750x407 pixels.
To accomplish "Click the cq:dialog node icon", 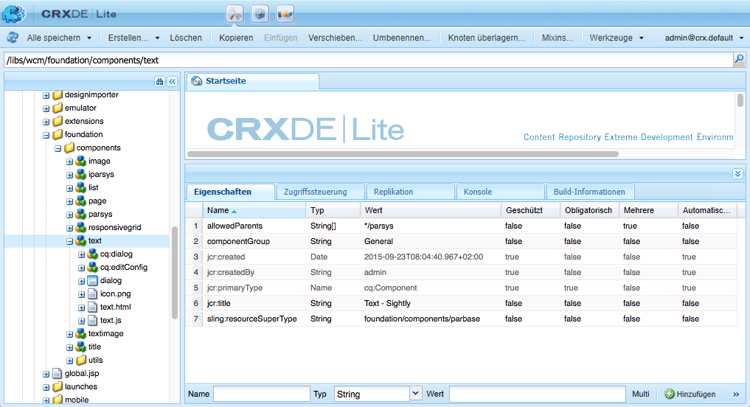I will [x=92, y=254].
